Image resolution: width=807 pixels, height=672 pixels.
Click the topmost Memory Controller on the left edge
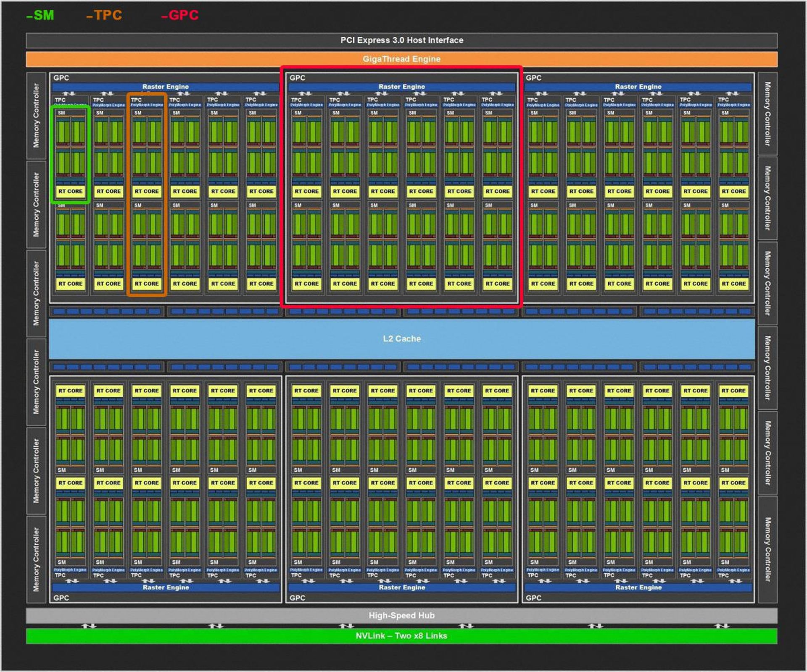pyautogui.click(x=36, y=115)
